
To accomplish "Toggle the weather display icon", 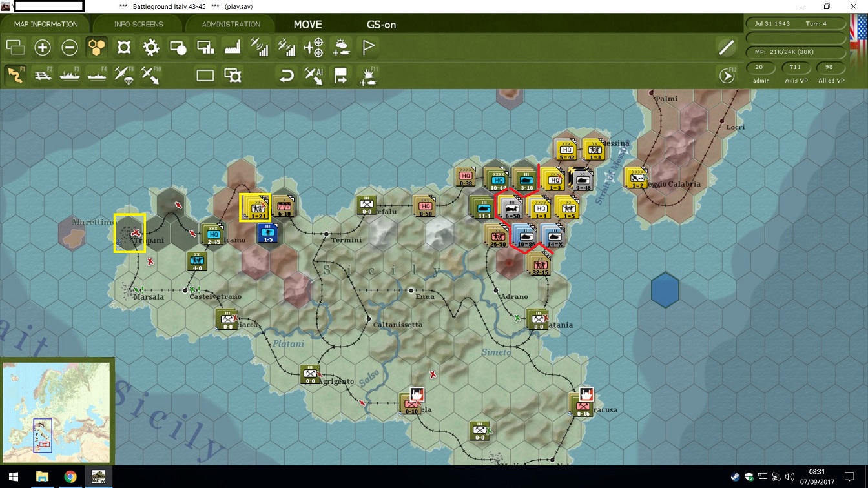I will [341, 47].
